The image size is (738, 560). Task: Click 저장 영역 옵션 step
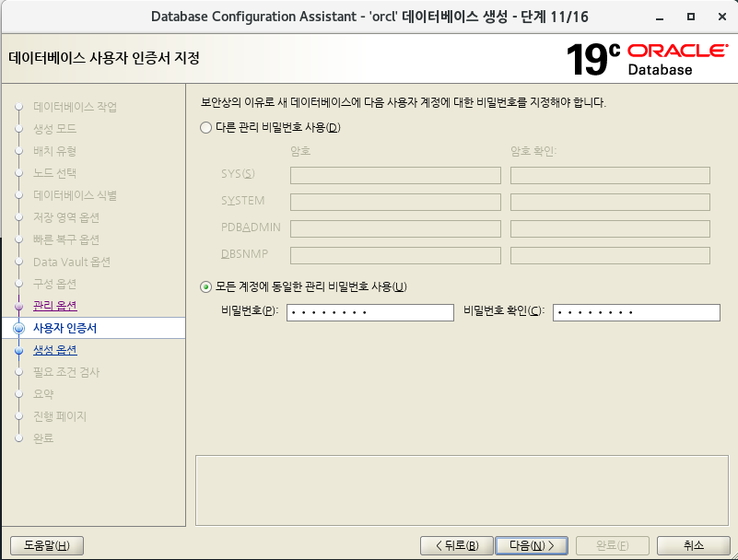(66, 217)
